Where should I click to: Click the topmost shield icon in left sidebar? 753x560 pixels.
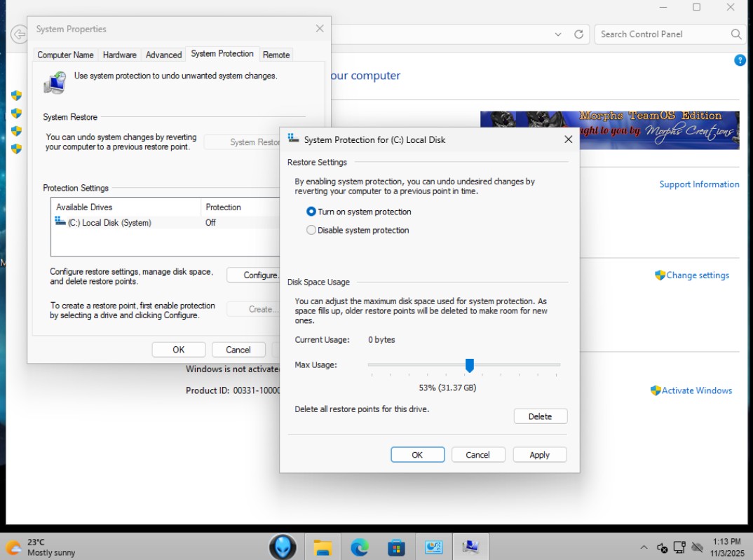[16, 95]
